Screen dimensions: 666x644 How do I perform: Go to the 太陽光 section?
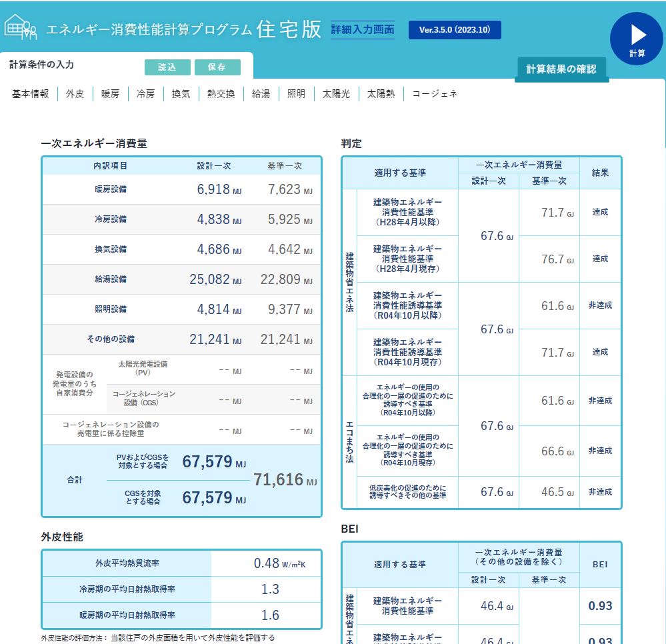coord(336,94)
